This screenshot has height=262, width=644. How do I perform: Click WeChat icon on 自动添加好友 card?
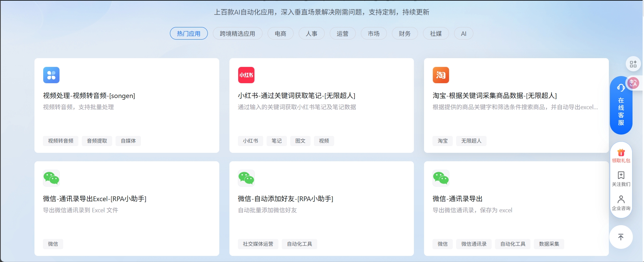(x=246, y=178)
